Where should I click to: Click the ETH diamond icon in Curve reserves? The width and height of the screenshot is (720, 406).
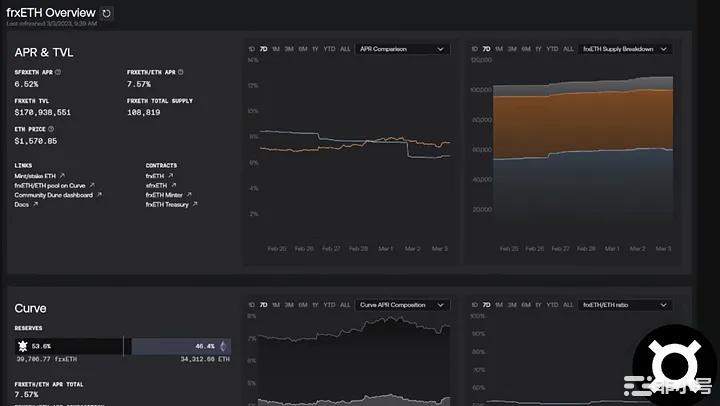[223, 345]
